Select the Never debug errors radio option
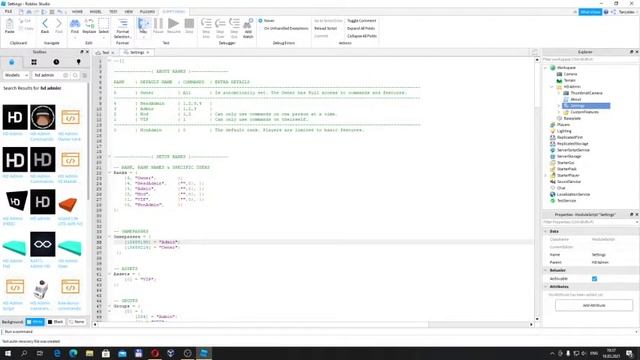 [x=260, y=21]
